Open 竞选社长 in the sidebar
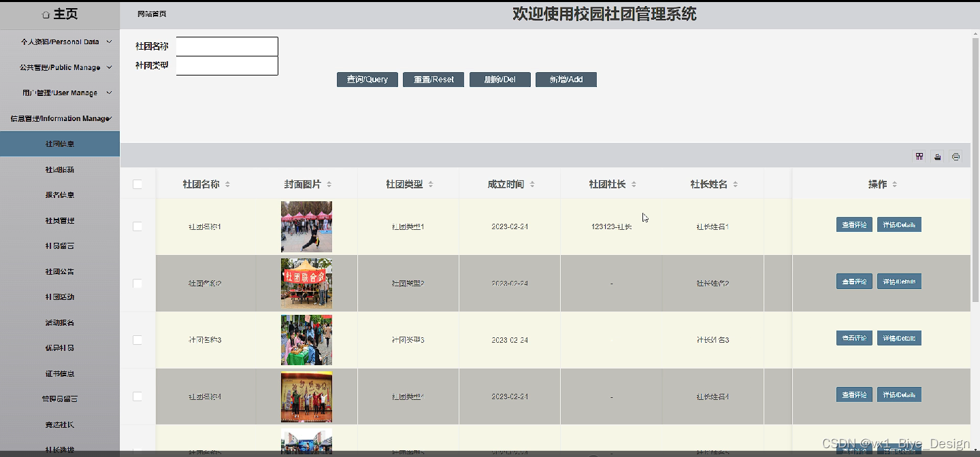 coord(60,424)
